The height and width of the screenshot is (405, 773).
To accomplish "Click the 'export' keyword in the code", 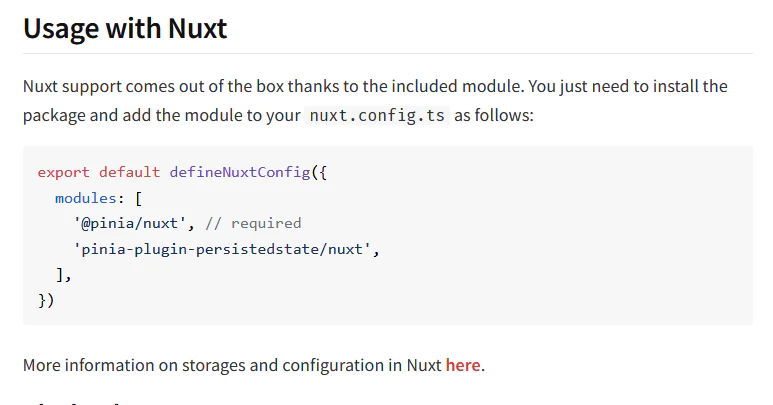I will point(64,172).
